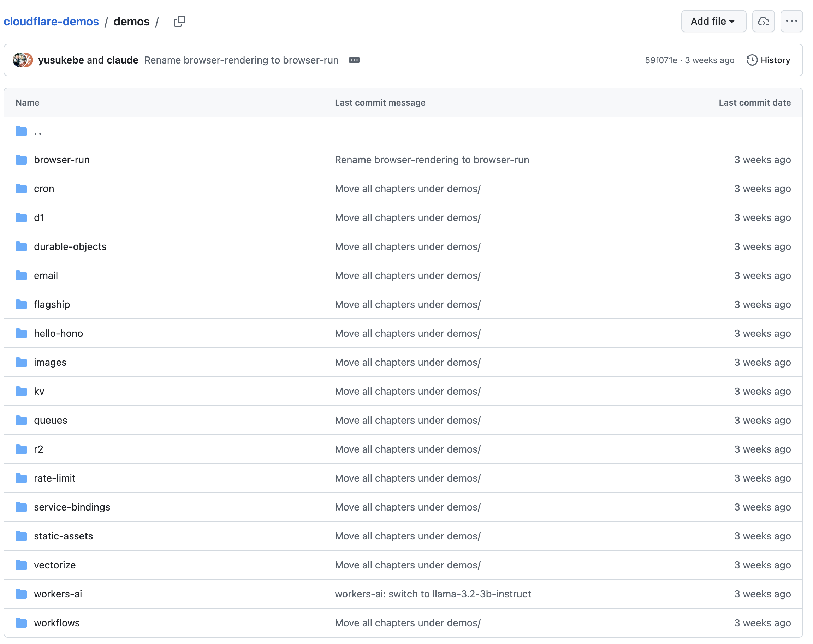The image size is (813, 644).
Task: Open workflows row's Move all chapters commit
Action: pos(408,623)
